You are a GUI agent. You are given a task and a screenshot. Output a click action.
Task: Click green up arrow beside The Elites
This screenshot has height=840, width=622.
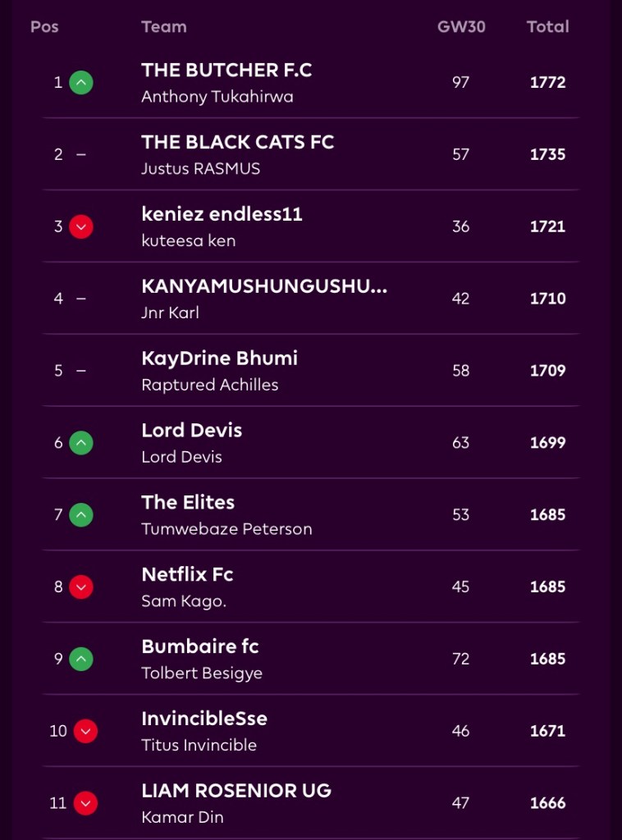coord(81,515)
